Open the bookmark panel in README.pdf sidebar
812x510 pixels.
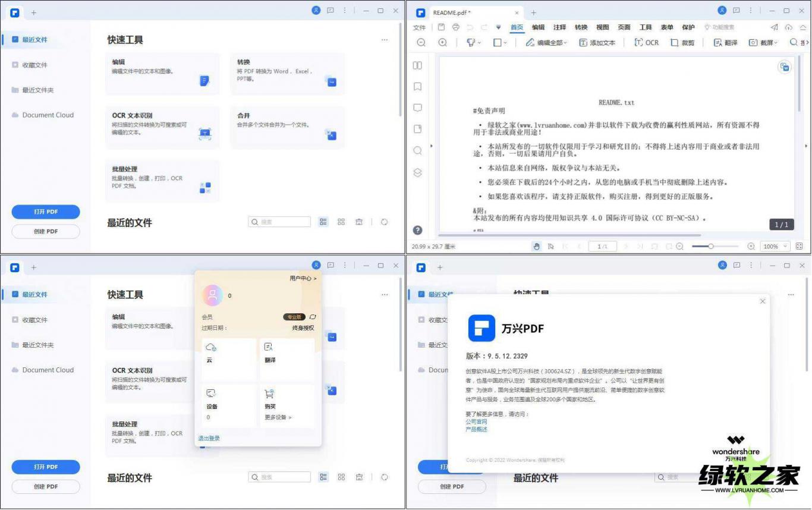pyautogui.click(x=417, y=87)
